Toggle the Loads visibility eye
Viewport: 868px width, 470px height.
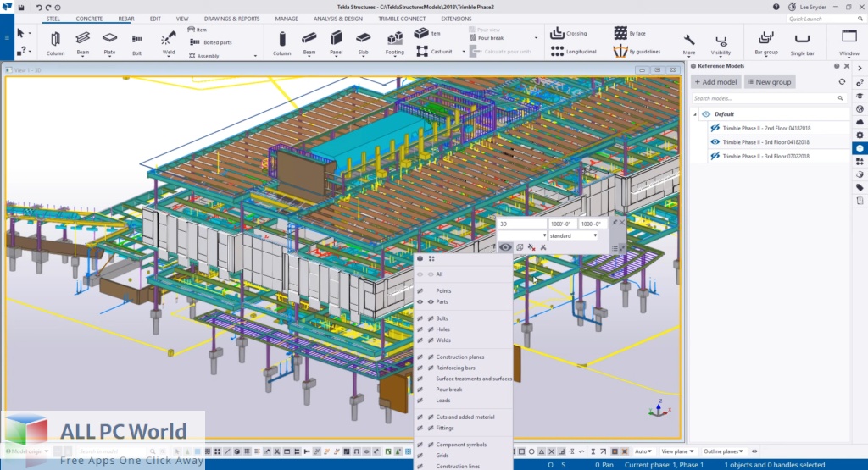420,401
